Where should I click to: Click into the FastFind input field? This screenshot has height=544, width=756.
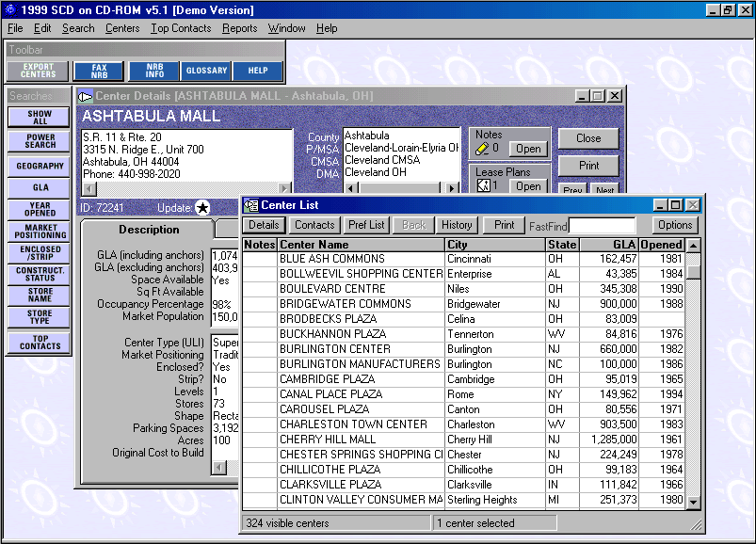603,226
